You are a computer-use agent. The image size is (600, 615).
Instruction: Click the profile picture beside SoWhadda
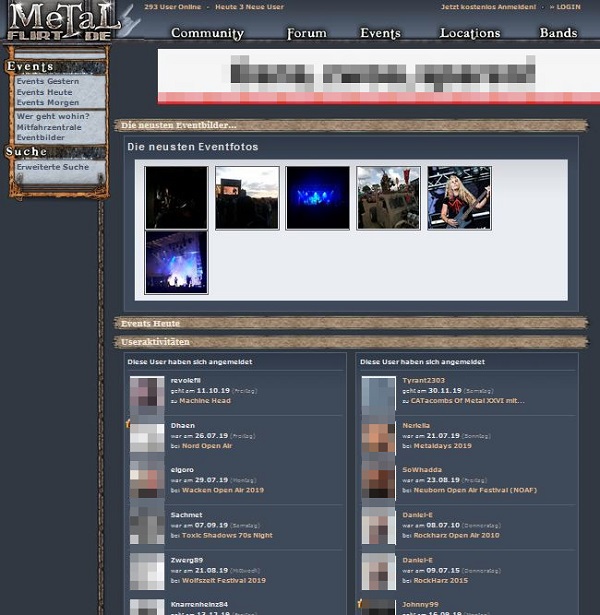[378, 481]
